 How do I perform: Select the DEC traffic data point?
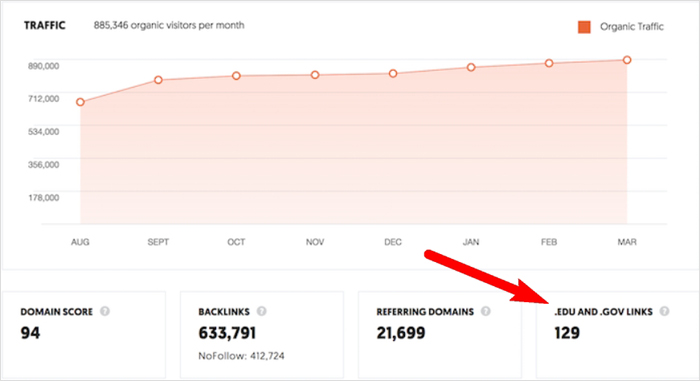coord(393,73)
